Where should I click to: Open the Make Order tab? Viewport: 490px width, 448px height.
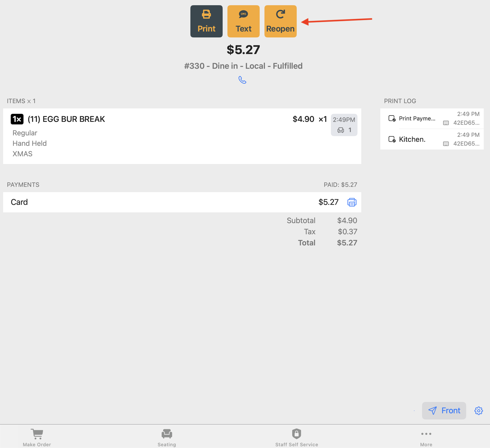coord(37,437)
